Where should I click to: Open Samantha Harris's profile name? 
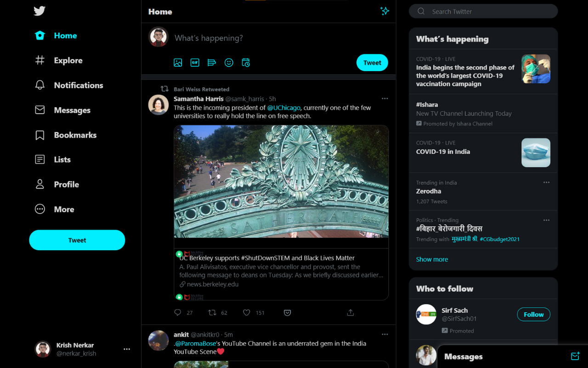click(x=198, y=99)
